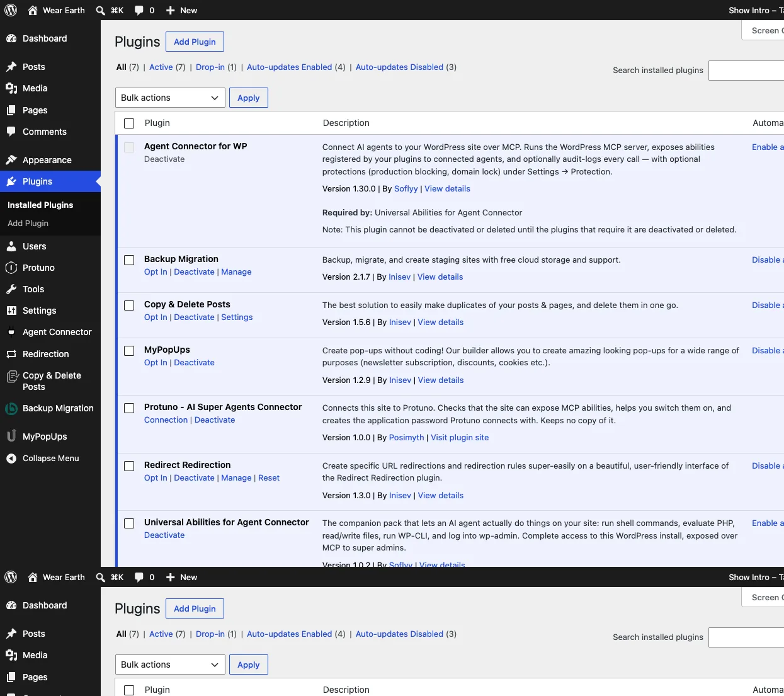Image resolution: width=784 pixels, height=696 pixels.
Task: Click Opt In under MyPopUps
Action: click(x=156, y=362)
